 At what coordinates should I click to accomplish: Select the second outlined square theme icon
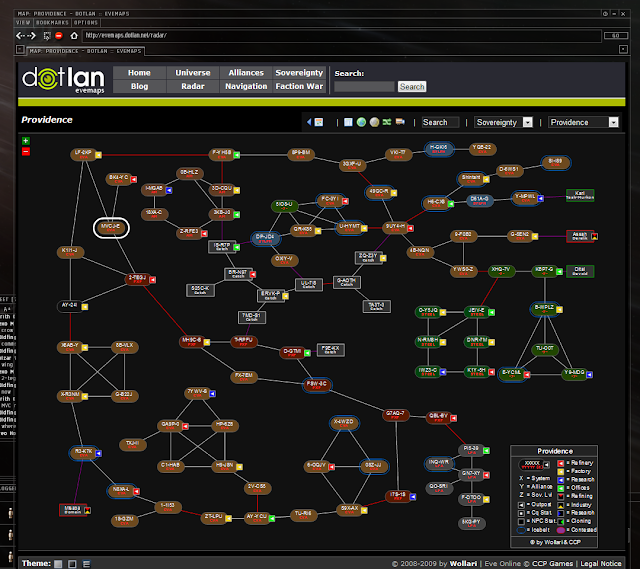[72, 564]
